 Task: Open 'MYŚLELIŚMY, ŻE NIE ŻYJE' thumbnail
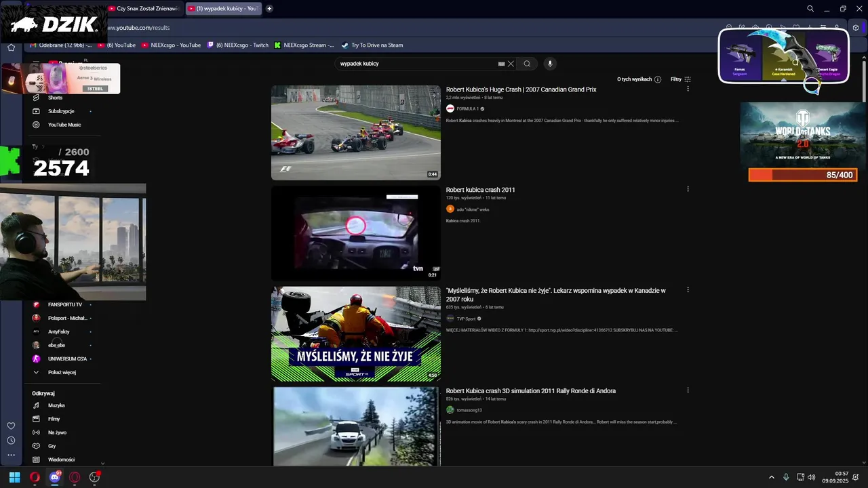356,333
